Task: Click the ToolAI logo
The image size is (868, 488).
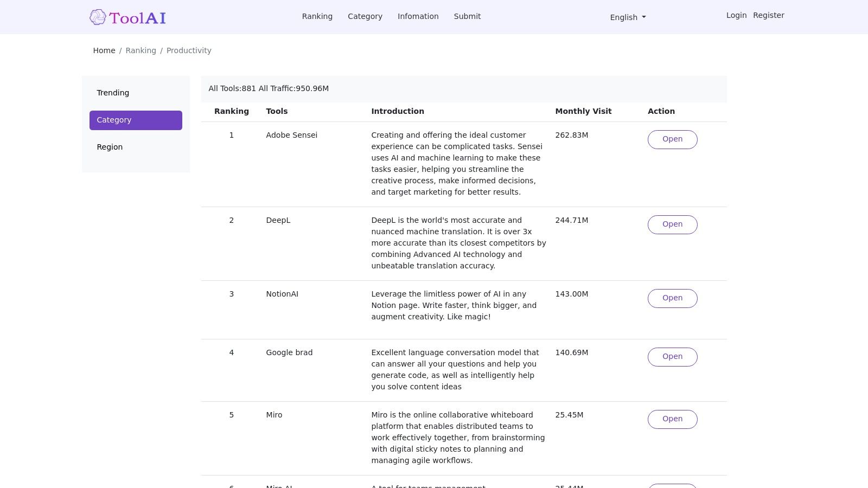Action: pyautogui.click(x=128, y=17)
